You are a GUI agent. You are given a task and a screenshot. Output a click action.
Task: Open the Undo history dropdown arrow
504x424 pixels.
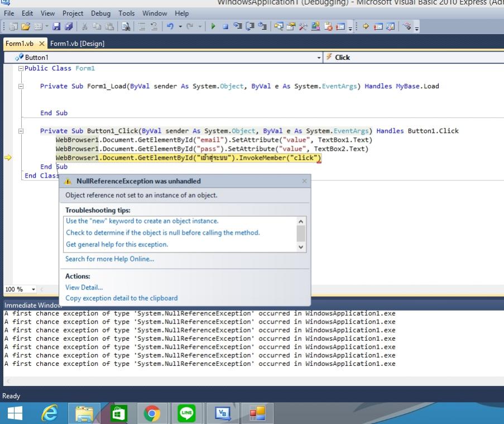click(180, 26)
